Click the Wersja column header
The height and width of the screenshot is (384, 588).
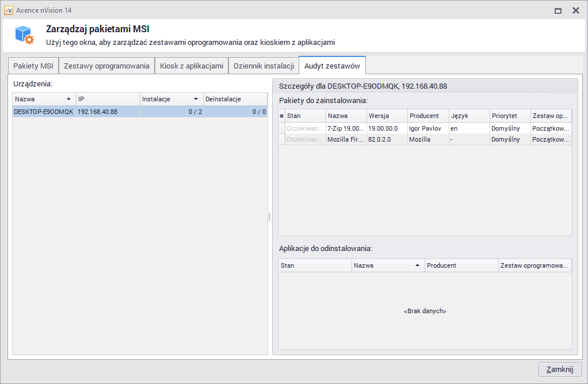point(387,116)
